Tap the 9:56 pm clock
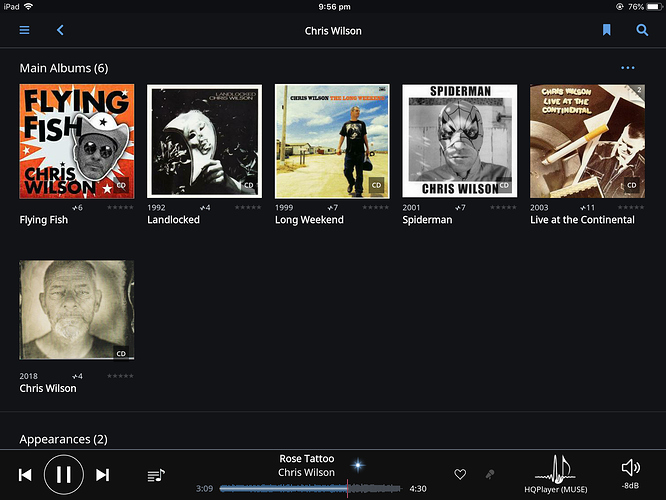 click(334, 7)
